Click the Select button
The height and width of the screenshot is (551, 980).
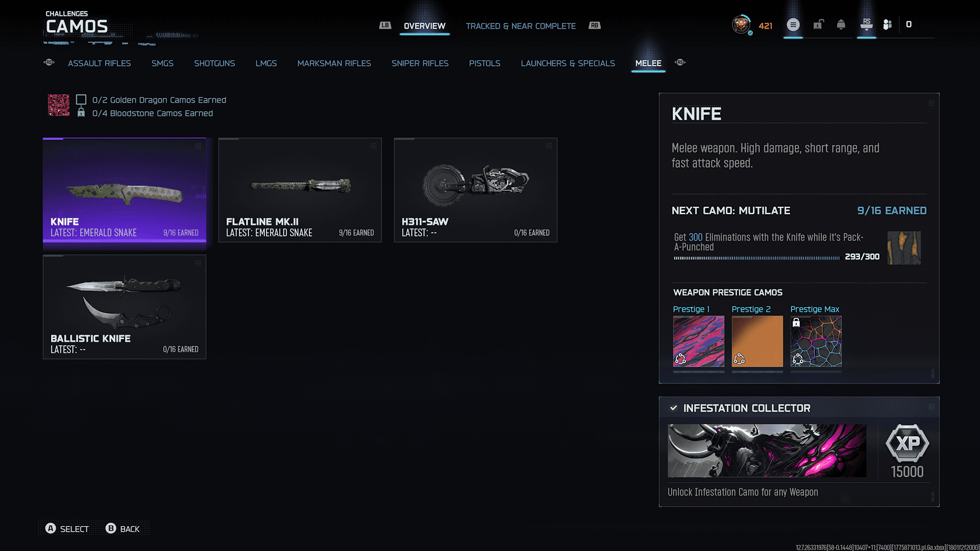click(67, 529)
